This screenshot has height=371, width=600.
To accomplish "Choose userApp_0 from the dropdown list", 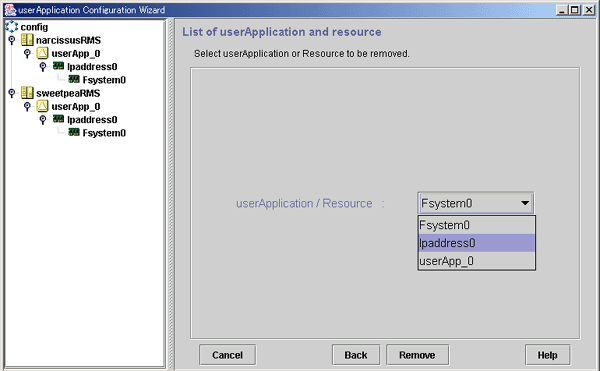I will tap(476, 261).
